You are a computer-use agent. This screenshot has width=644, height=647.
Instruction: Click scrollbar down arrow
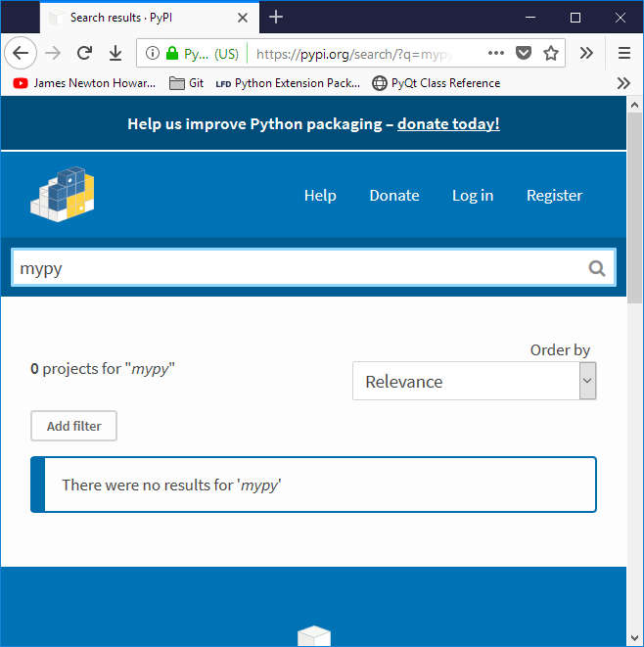point(635,638)
